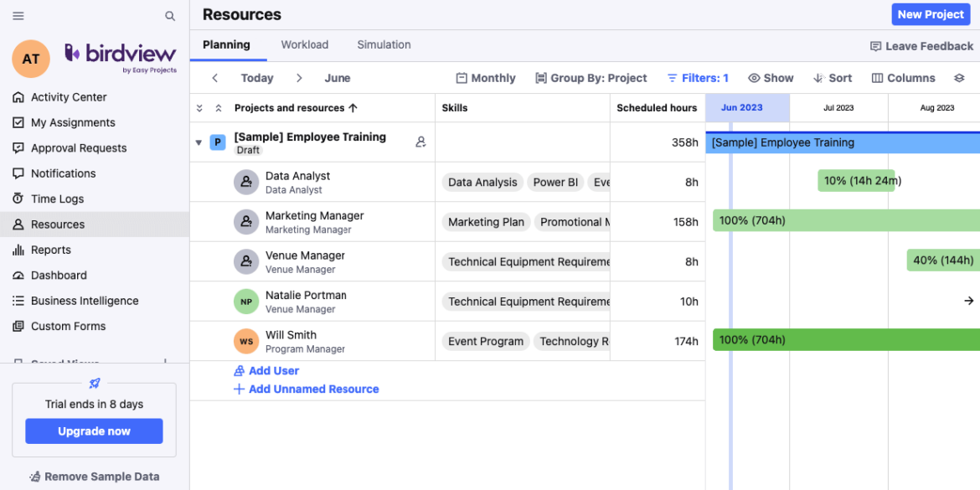Click the Add User link
This screenshot has height=490, width=980.
pos(266,370)
